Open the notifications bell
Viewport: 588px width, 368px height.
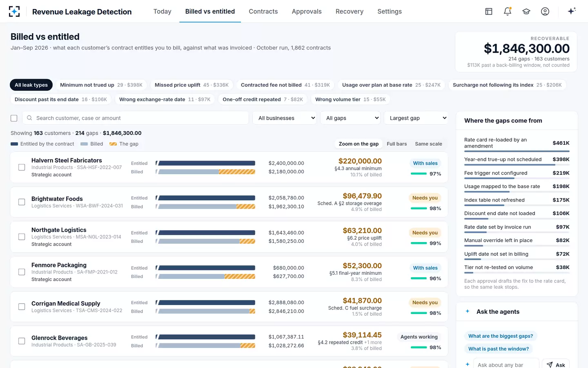pyautogui.click(x=508, y=11)
